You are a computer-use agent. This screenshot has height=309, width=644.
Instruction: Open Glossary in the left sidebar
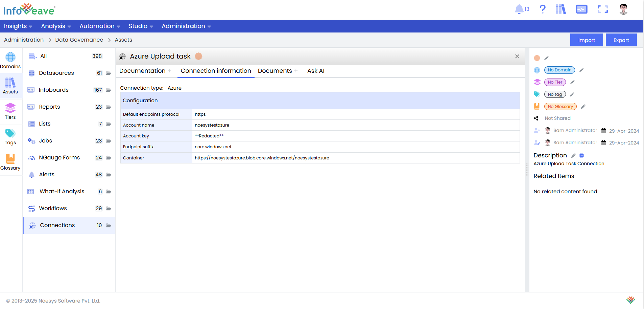click(x=10, y=162)
